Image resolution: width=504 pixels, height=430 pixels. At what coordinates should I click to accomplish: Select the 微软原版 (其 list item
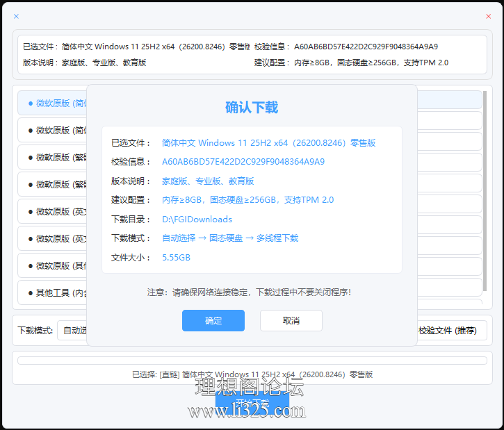(52, 265)
